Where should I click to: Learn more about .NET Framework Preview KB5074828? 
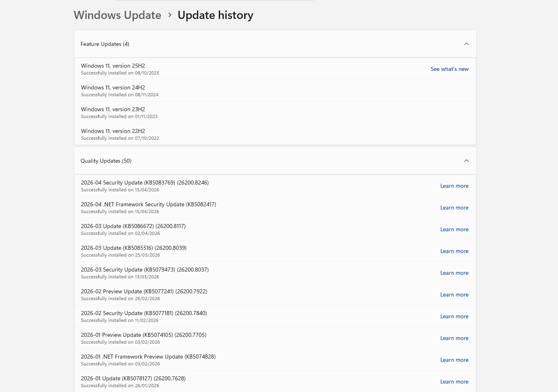[454, 360]
